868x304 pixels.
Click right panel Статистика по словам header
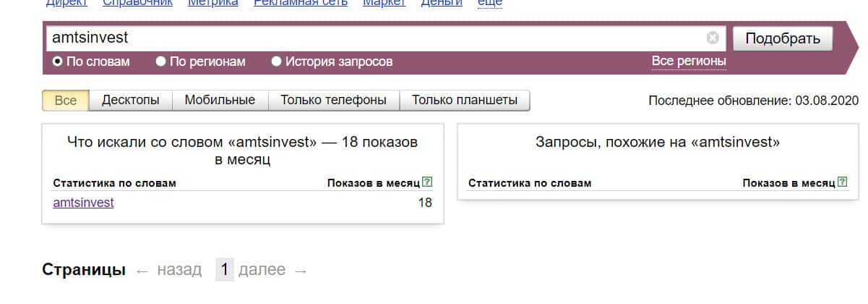(x=530, y=183)
